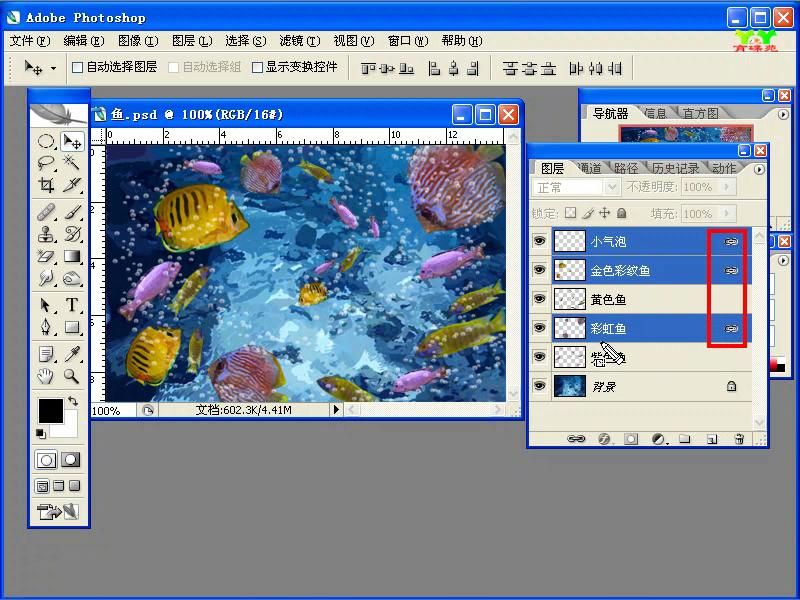800x600 pixels.
Task: Select the Healing Brush tool
Action: [x=46, y=211]
